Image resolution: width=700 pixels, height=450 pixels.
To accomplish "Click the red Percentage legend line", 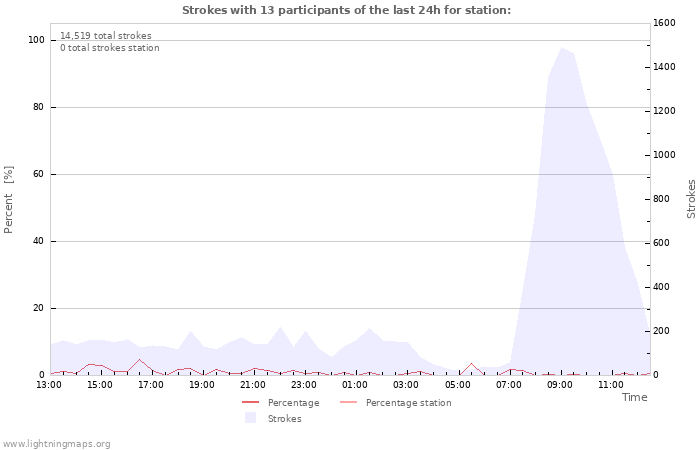I will [x=250, y=402].
